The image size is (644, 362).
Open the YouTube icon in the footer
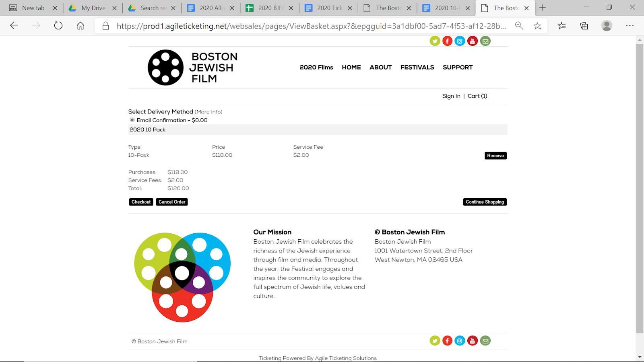coord(473,341)
